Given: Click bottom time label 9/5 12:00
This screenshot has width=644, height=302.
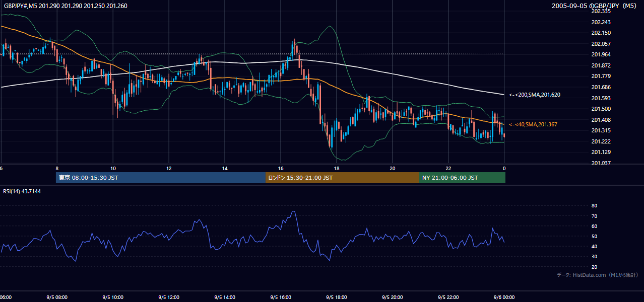Looking at the screenshot, I should tap(169, 297).
